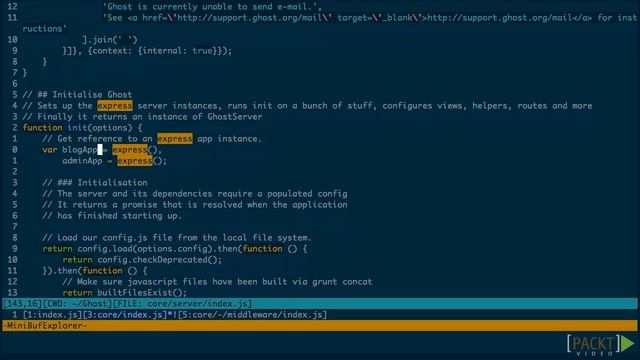The image size is (640, 360).
Task: Click FILE: core/server/index.js in status line
Action: [x=182, y=304]
